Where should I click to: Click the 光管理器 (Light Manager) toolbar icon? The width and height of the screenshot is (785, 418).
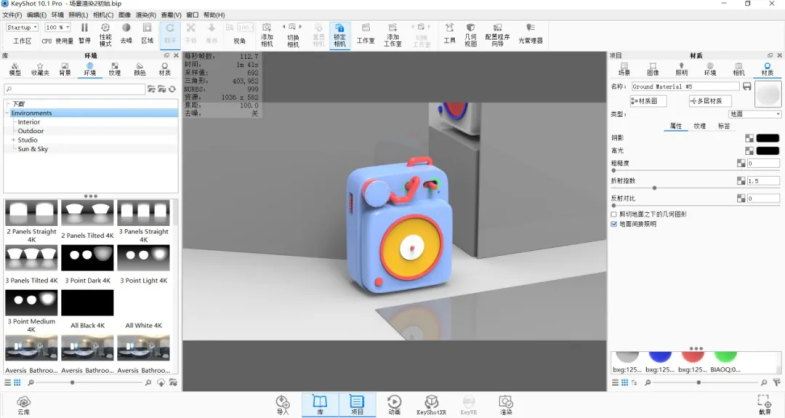pyautogui.click(x=530, y=35)
